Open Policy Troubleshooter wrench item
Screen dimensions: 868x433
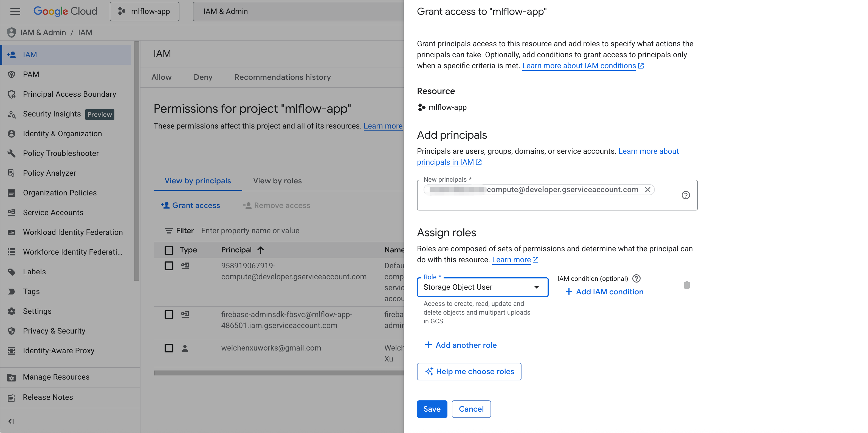(61, 153)
